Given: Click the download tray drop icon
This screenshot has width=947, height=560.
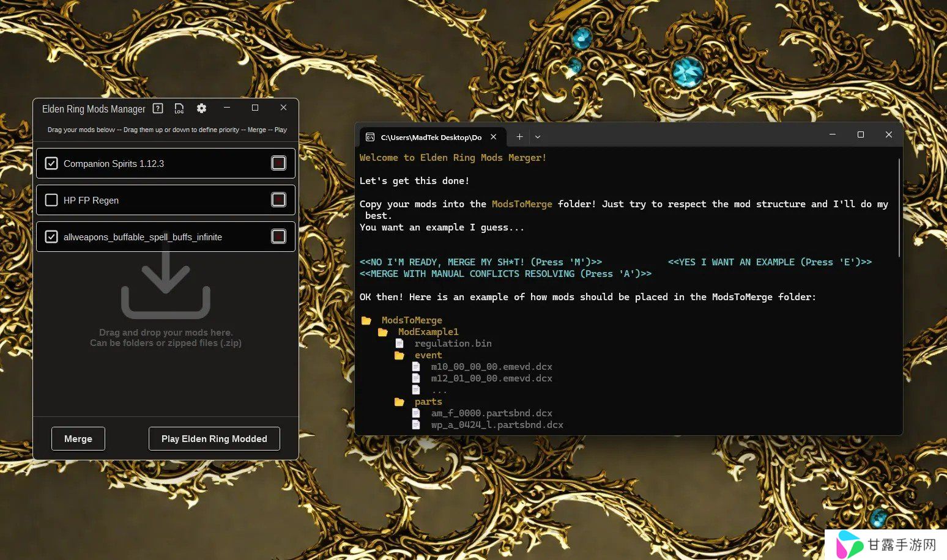Looking at the screenshot, I should click(166, 286).
